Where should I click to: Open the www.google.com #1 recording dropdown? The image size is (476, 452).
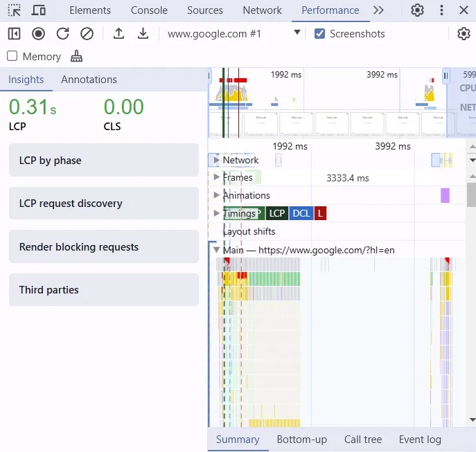(x=233, y=33)
